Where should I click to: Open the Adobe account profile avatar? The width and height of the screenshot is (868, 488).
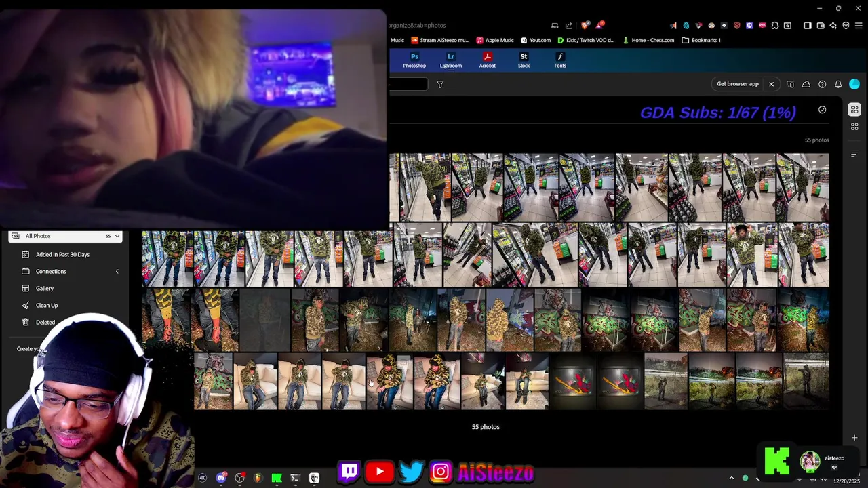(x=854, y=84)
